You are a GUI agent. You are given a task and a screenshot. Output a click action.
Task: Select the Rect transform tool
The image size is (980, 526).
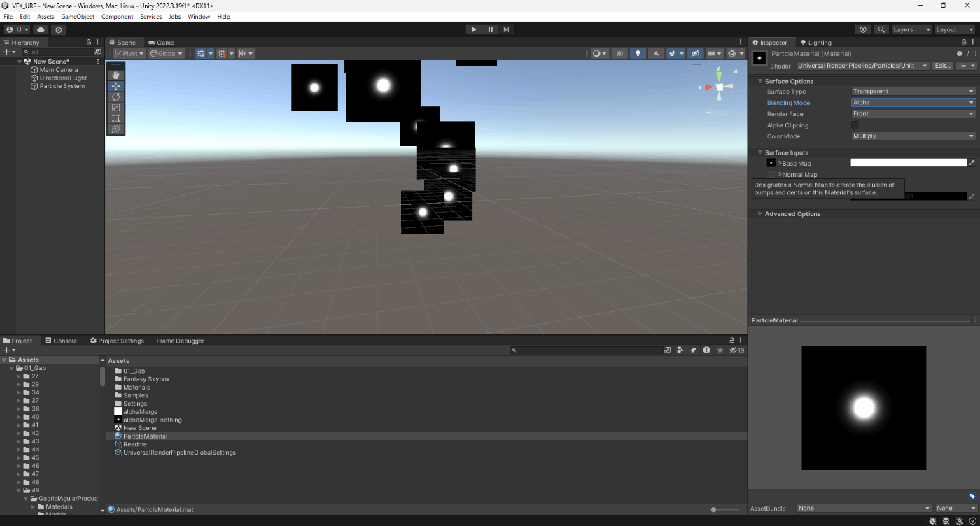point(116,118)
